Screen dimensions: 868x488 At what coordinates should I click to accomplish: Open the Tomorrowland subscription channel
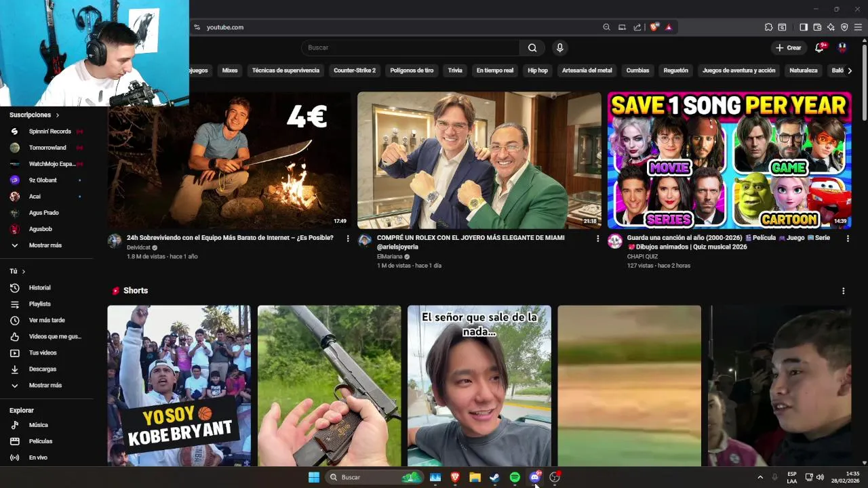[47, 148]
